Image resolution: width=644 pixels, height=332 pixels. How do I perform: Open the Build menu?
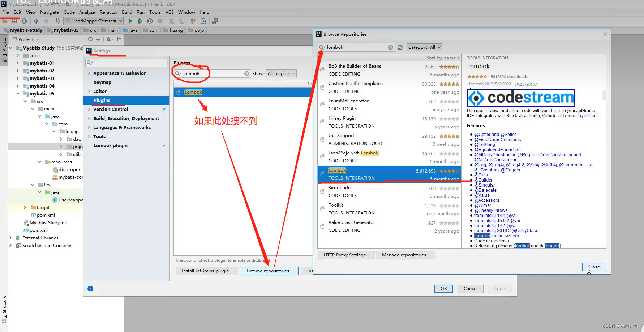(127, 12)
